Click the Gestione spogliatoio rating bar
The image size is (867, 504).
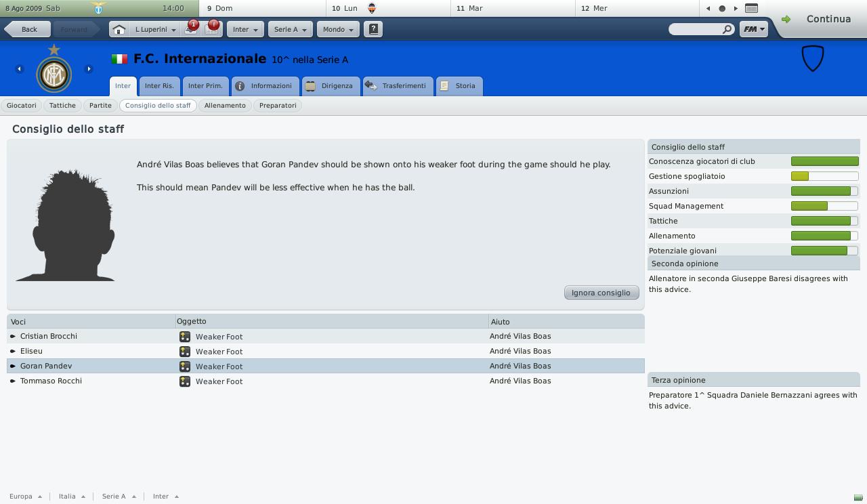tap(824, 176)
